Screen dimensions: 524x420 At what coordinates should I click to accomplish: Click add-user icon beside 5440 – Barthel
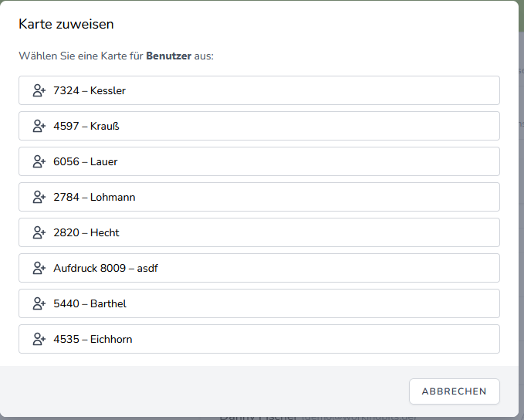tap(39, 303)
